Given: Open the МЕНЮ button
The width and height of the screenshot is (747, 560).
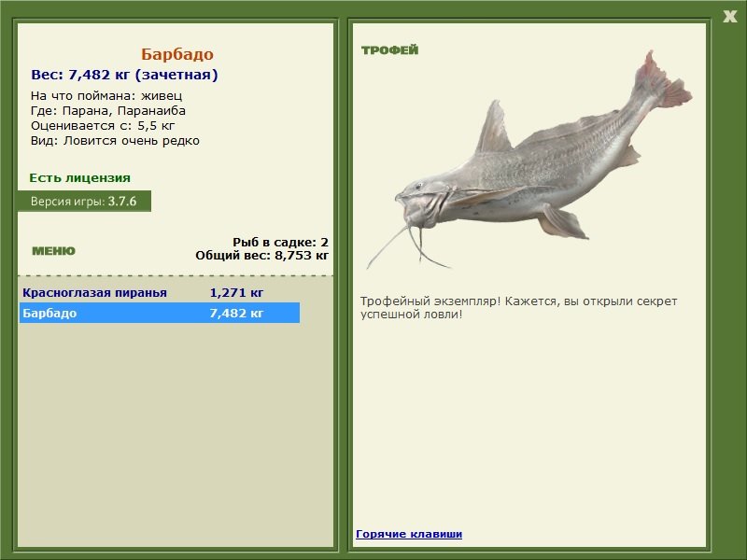Looking at the screenshot, I should 53,251.
